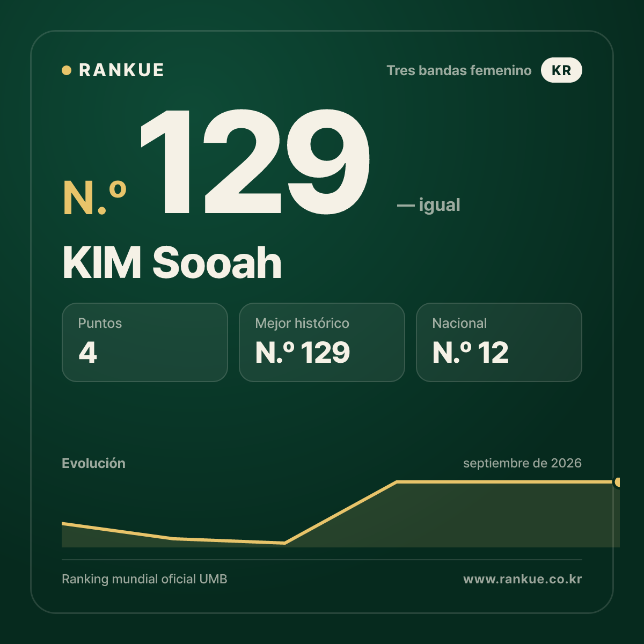
Task: Open the 'Mejor histórico' stat card
Action: pos(322,342)
